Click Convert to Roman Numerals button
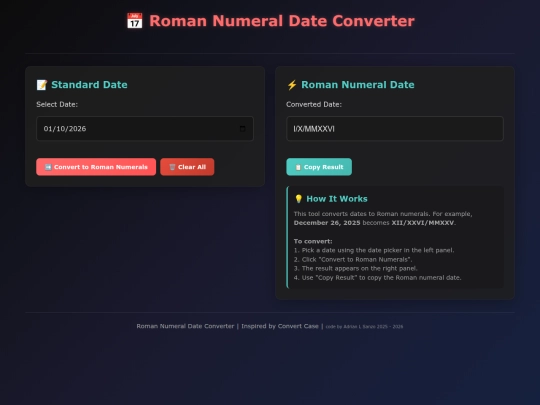 (x=96, y=167)
